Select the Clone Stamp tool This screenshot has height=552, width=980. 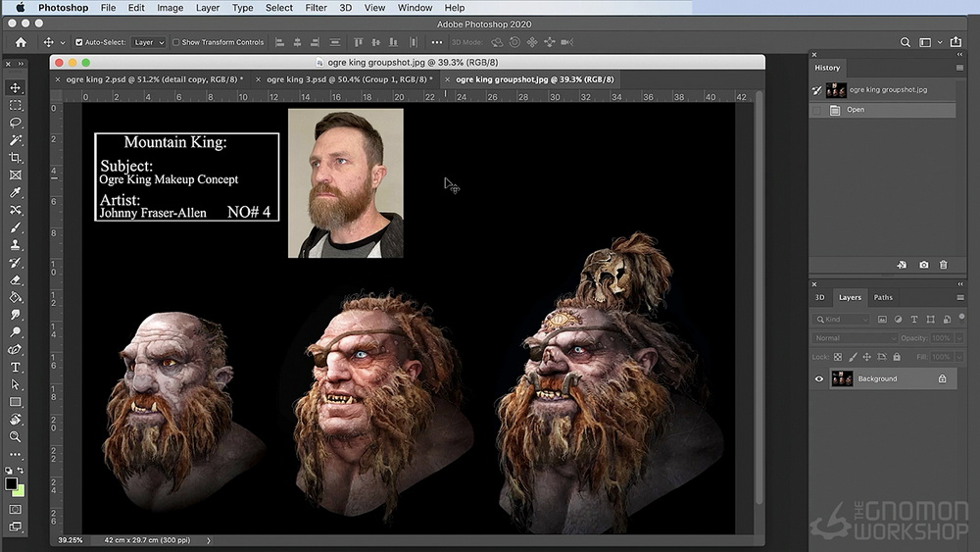[x=16, y=245]
